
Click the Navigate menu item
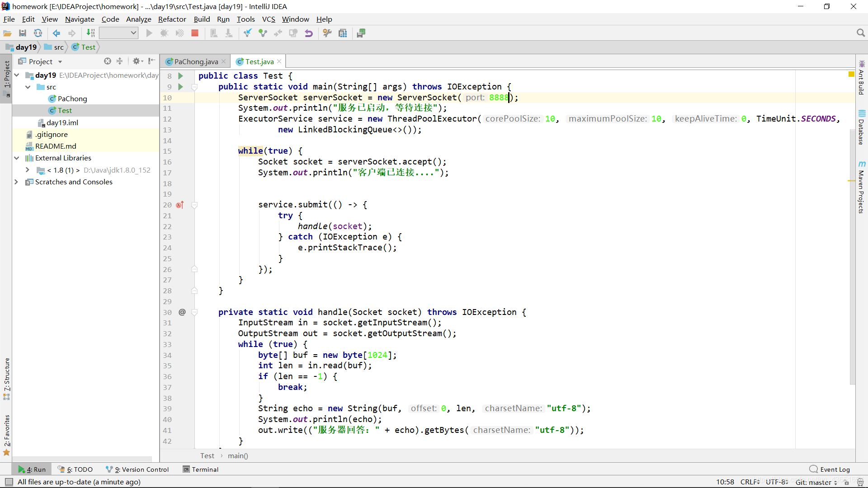click(x=80, y=19)
